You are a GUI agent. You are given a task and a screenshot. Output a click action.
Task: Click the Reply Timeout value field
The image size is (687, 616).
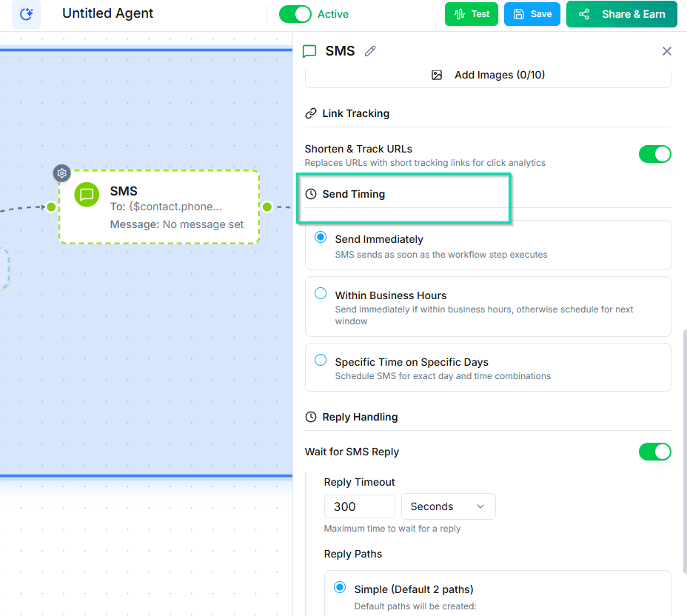[359, 506]
